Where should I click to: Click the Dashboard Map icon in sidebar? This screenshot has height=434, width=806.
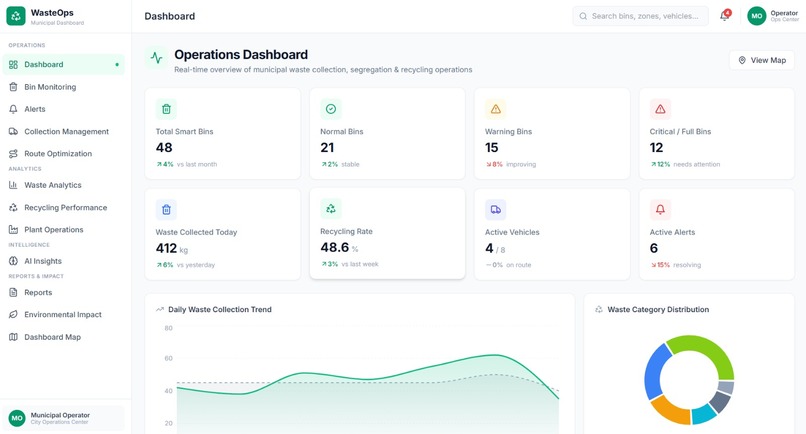pos(13,337)
